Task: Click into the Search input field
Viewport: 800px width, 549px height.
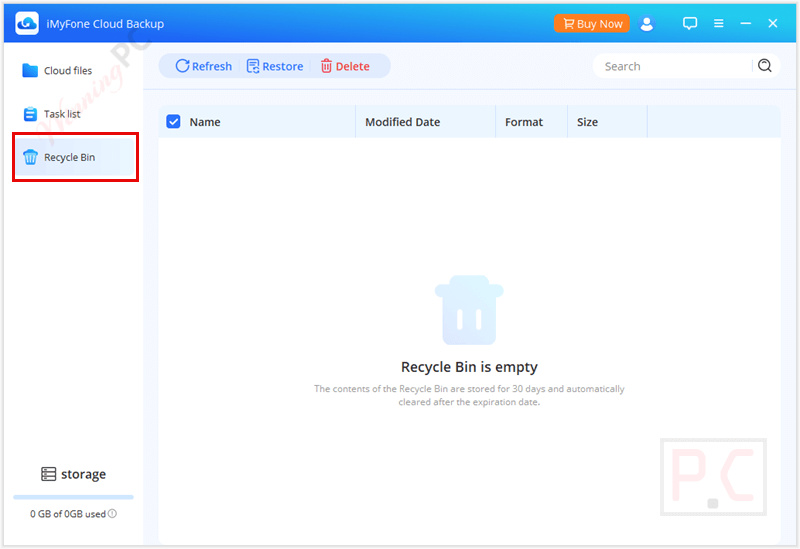Action: point(672,66)
